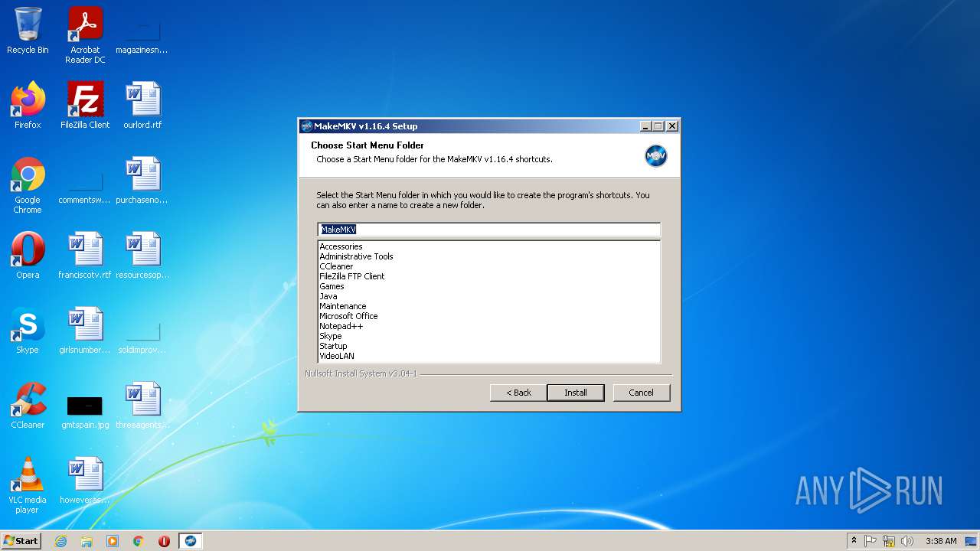Image resolution: width=980 pixels, height=551 pixels.
Task: Go back with the Back button
Action: 518,393
